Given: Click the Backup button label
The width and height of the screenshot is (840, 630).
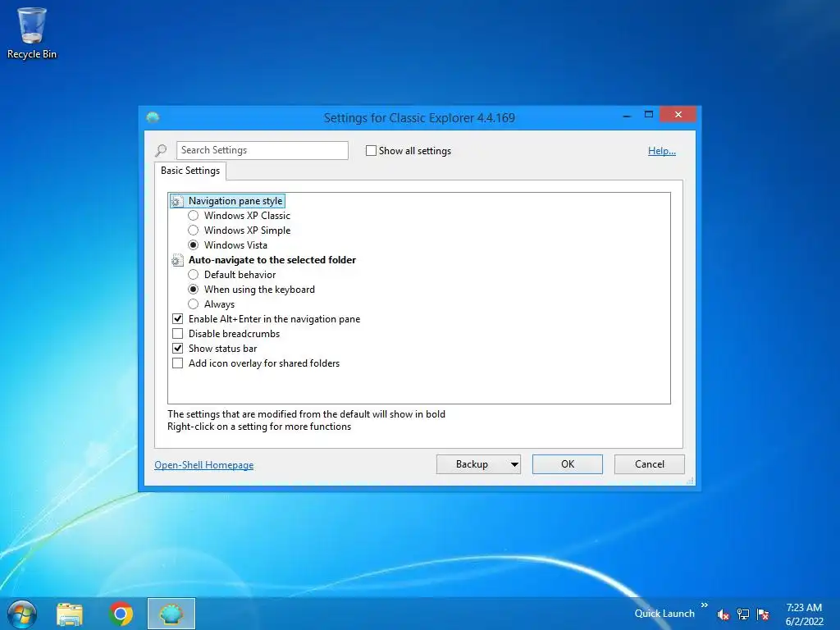Looking at the screenshot, I should (x=472, y=464).
